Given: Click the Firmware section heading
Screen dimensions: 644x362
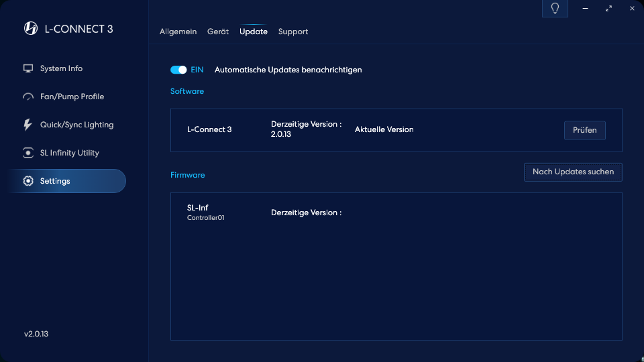Looking at the screenshot, I should (x=187, y=175).
